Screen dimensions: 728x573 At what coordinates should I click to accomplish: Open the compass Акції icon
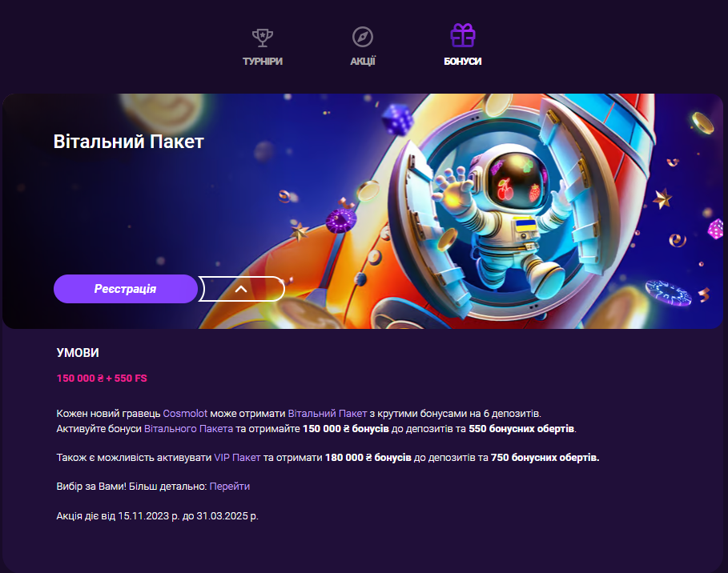(x=363, y=37)
